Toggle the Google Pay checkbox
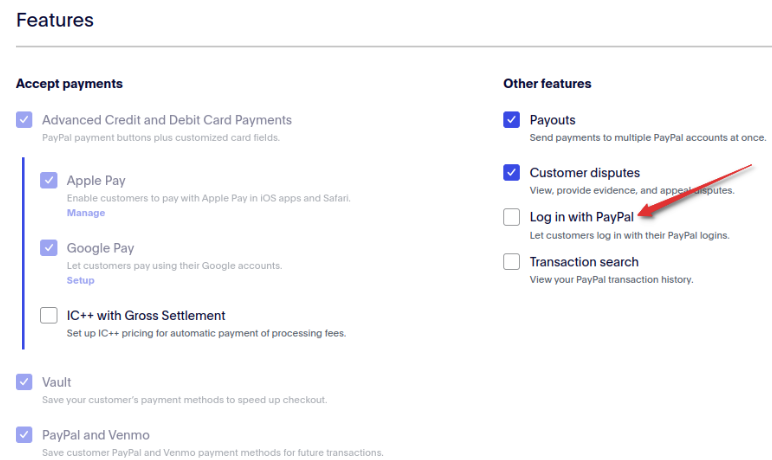The width and height of the screenshot is (772, 460). coord(49,248)
